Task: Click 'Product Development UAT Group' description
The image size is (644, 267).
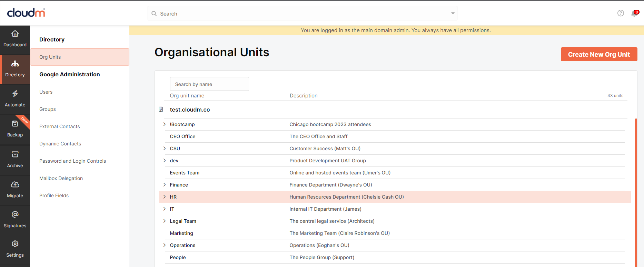Action: coord(328,161)
